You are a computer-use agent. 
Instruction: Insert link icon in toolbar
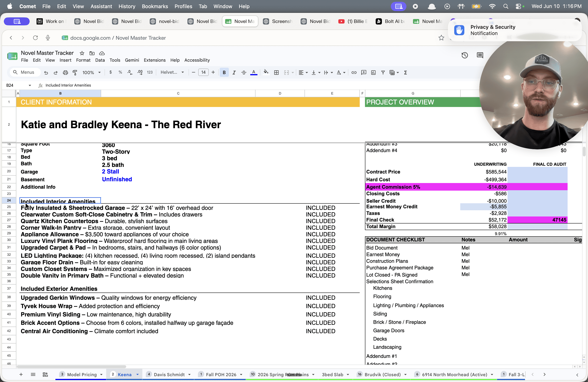(x=354, y=72)
